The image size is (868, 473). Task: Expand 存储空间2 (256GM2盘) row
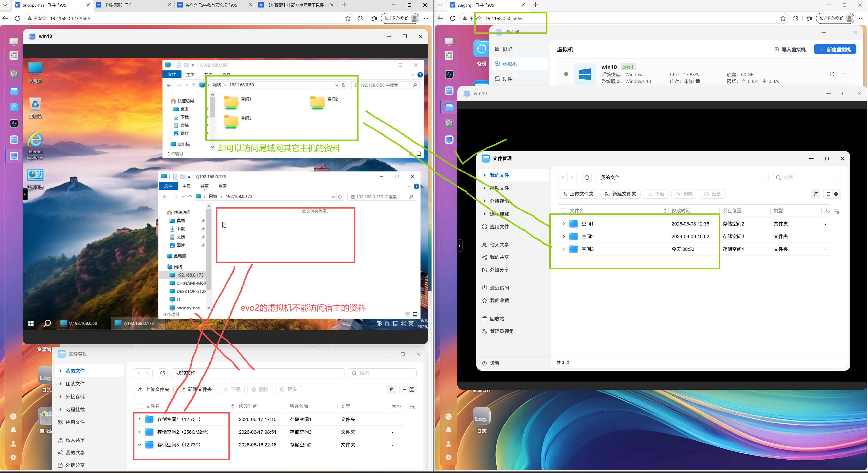139,432
